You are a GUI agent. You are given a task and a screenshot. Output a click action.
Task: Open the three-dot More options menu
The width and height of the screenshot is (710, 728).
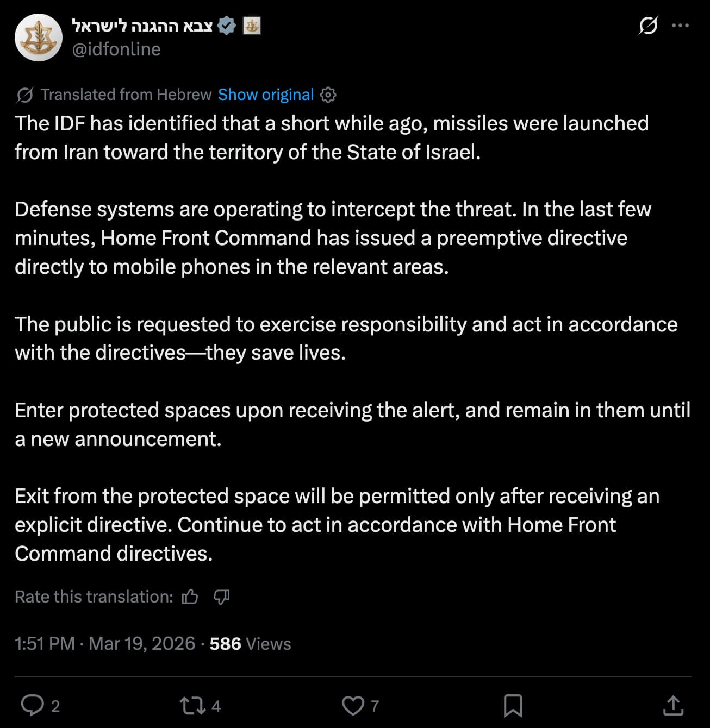[680, 26]
